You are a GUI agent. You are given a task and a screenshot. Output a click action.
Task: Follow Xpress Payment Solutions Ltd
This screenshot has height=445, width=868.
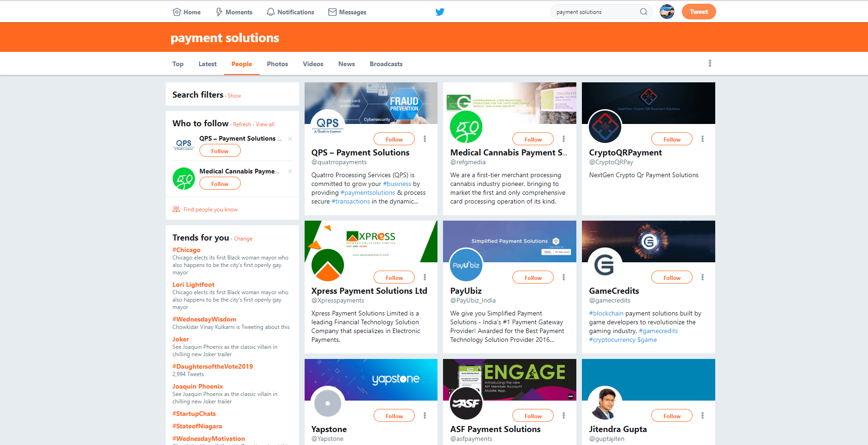(394, 278)
